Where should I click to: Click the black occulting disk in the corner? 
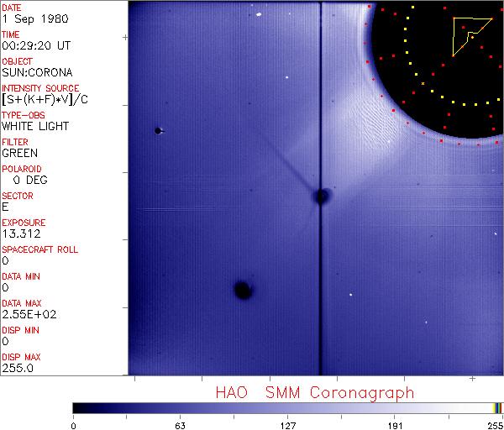pyautogui.click(x=437, y=67)
